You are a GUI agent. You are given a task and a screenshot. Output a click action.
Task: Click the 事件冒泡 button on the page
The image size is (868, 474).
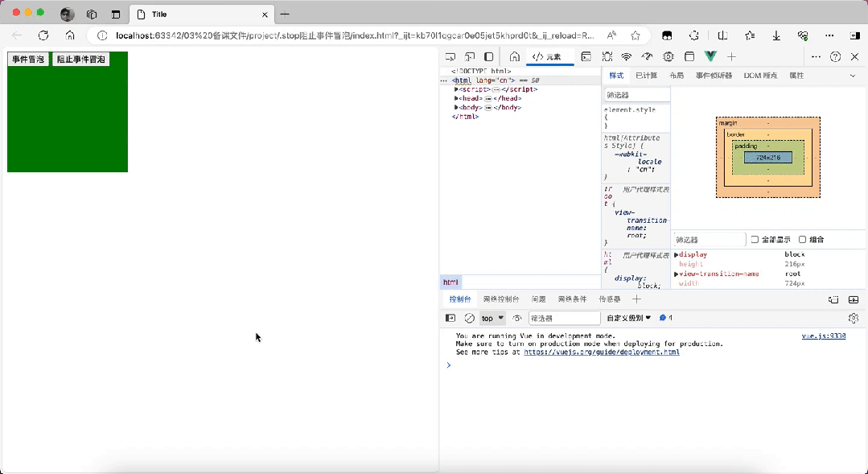pyautogui.click(x=28, y=60)
